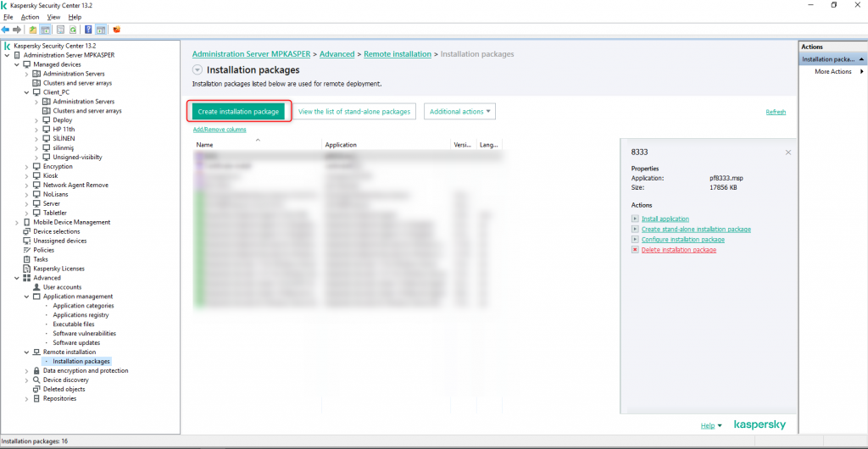Image resolution: width=868 pixels, height=449 pixels.
Task: Expand the Mobile Device Management node
Action: [x=17, y=222]
